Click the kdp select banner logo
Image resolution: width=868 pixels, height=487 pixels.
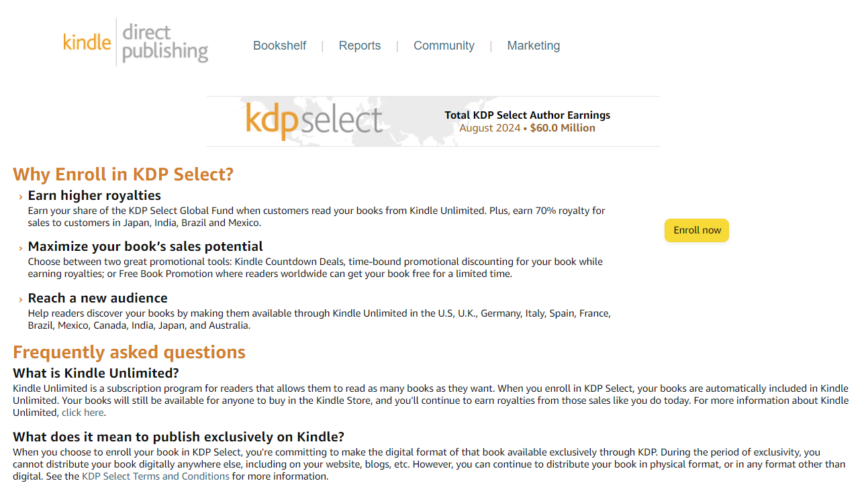coord(314,121)
